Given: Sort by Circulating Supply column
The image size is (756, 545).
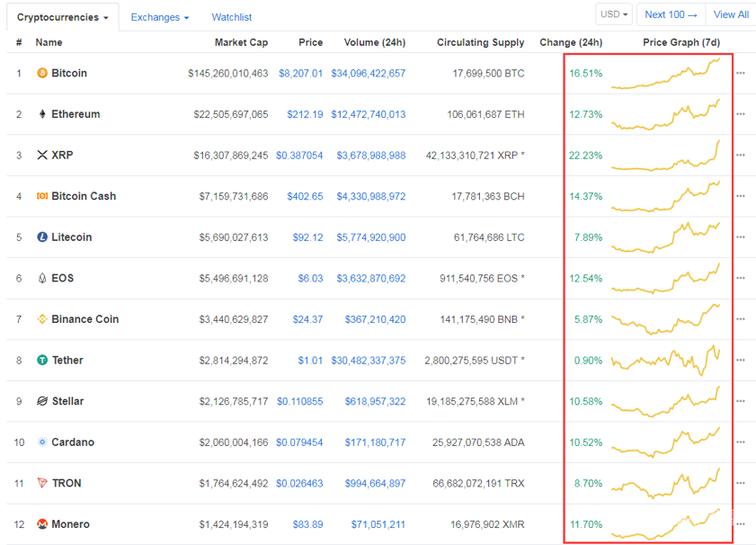Looking at the screenshot, I should (480, 42).
